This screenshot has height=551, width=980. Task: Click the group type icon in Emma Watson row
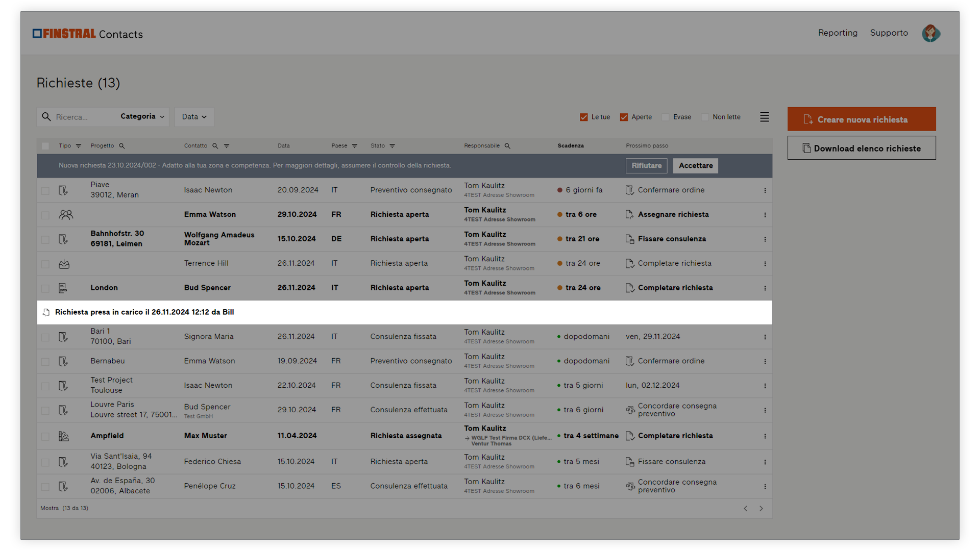point(66,215)
